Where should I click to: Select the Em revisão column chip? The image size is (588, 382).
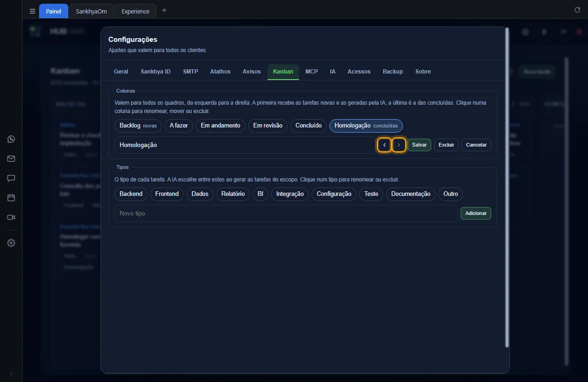[267, 126]
